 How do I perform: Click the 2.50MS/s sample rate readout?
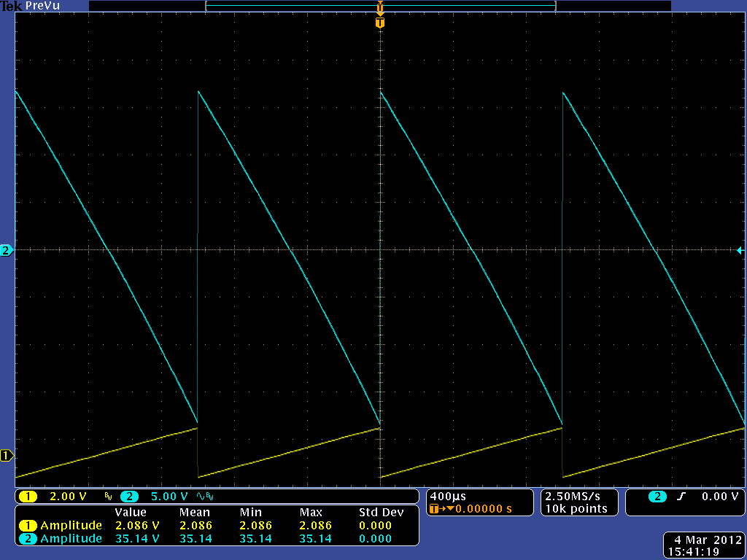(x=573, y=496)
